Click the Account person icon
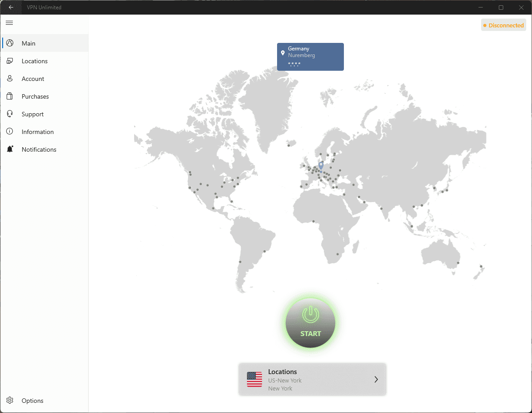 [10, 79]
